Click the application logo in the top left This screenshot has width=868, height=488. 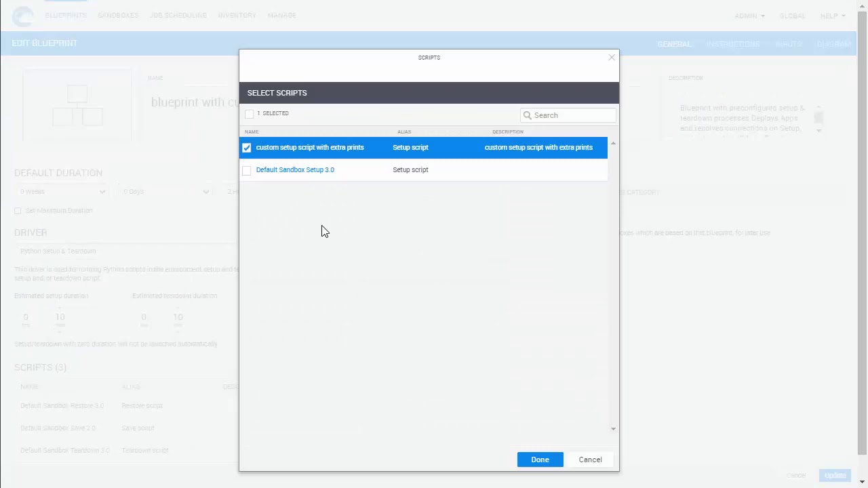coord(22,16)
